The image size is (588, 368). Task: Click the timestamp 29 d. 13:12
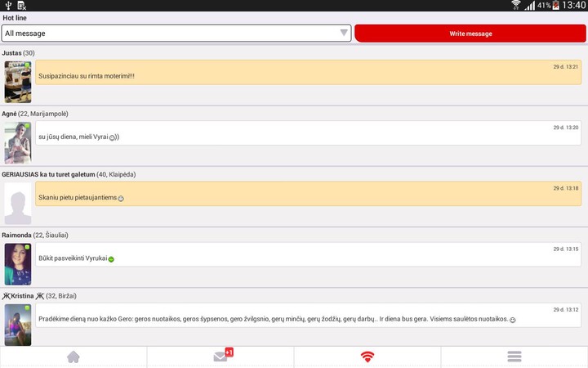pyautogui.click(x=565, y=310)
